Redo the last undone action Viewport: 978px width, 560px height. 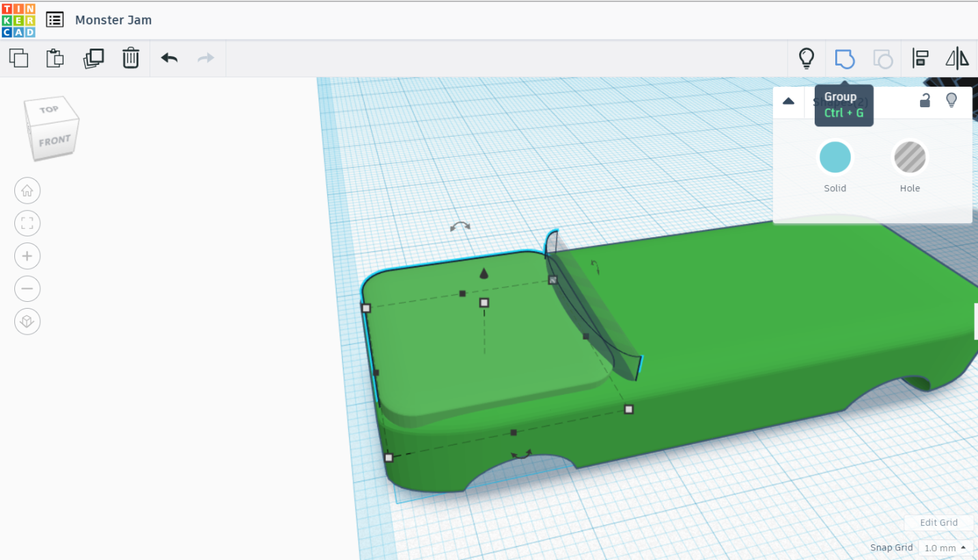206,58
